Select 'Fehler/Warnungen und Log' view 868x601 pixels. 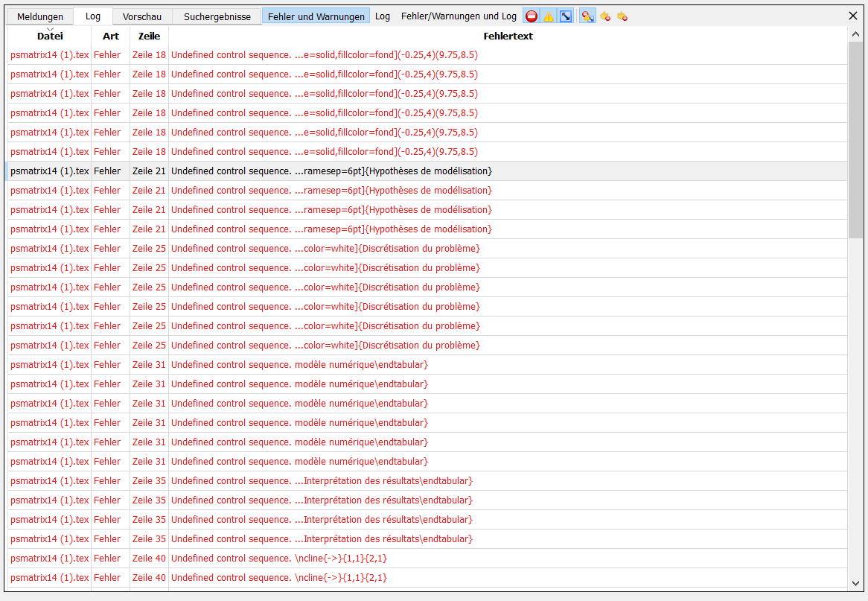click(x=459, y=16)
